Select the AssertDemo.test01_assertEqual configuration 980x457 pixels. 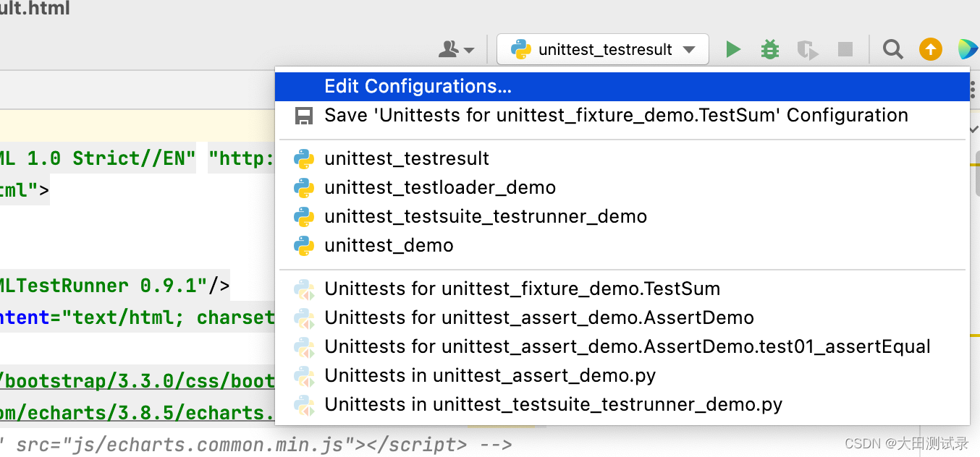(x=628, y=347)
